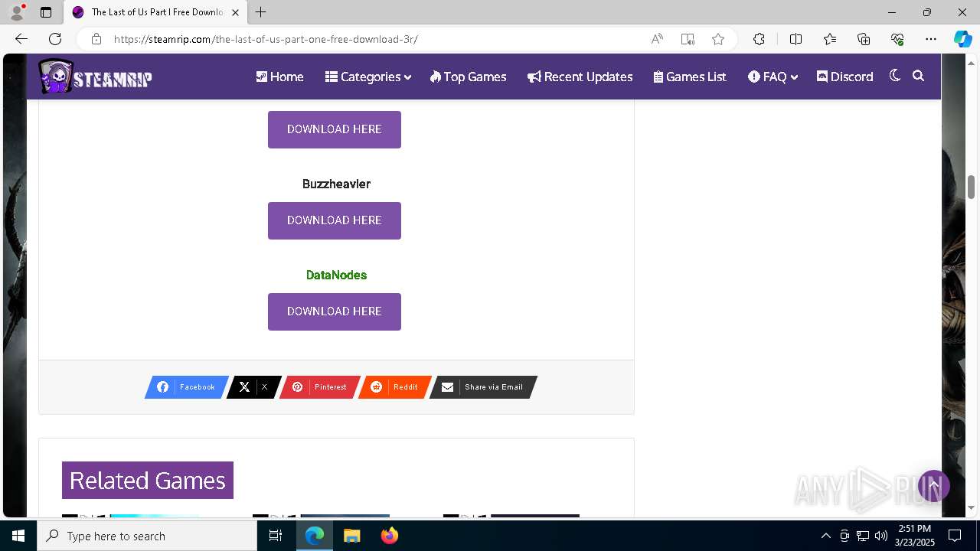The image size is (980, 551).
Task: Click the topmost Download Here button
Action: coord(335,129)
